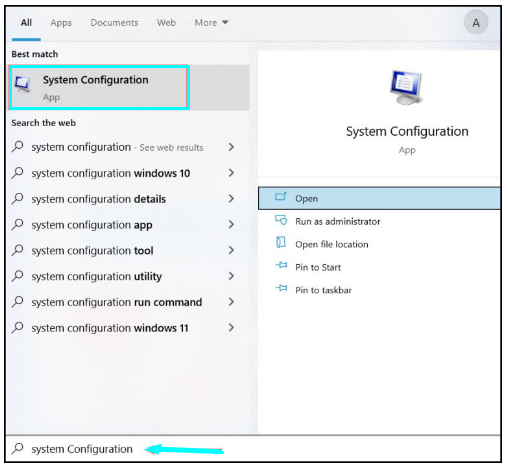Click the user account avatar A

tap(476, 23)
